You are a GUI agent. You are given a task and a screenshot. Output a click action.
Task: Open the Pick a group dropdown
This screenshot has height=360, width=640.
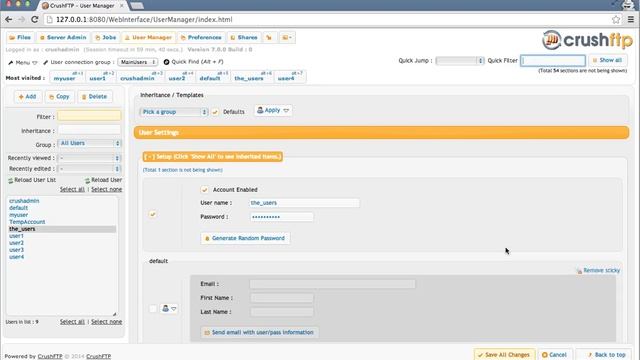174,112
